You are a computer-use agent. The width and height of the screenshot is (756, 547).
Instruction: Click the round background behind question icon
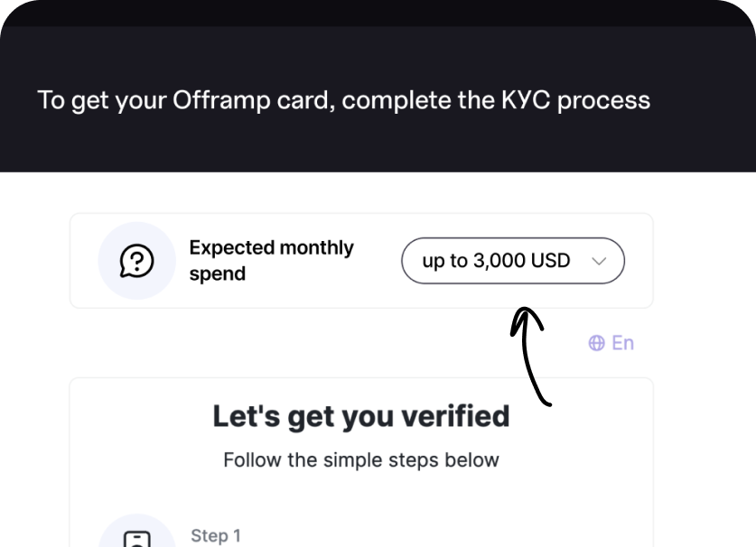tap(137, 261)
